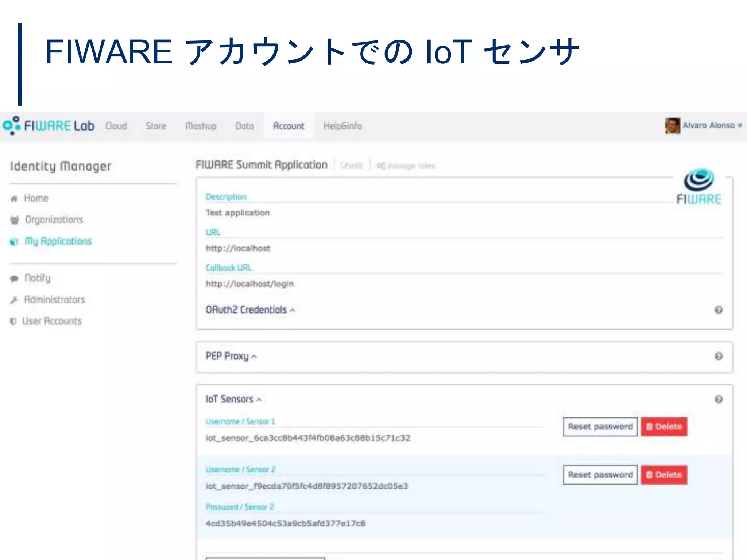Open Alvaro Alonso user dropdown

[712, 125]
